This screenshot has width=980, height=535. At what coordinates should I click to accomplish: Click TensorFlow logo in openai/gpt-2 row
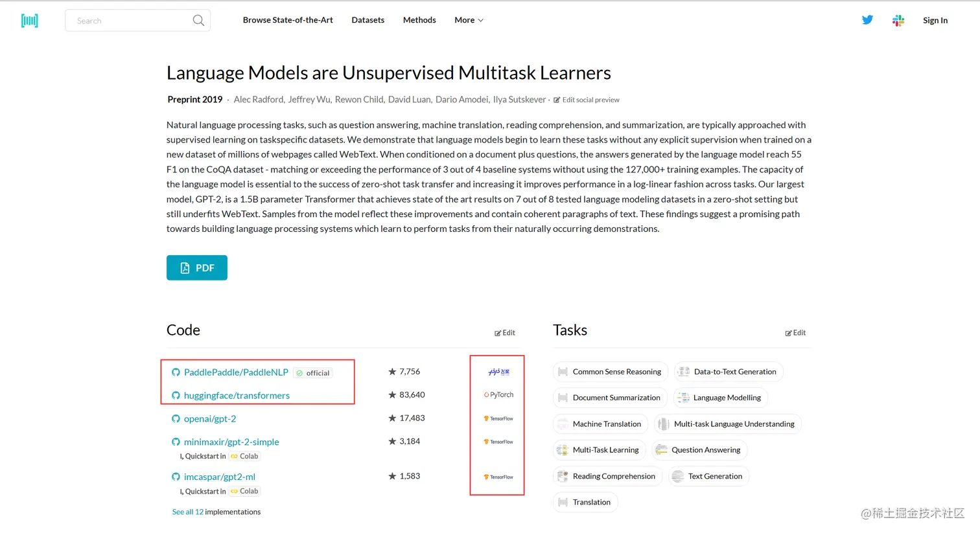tap(498, 418)
